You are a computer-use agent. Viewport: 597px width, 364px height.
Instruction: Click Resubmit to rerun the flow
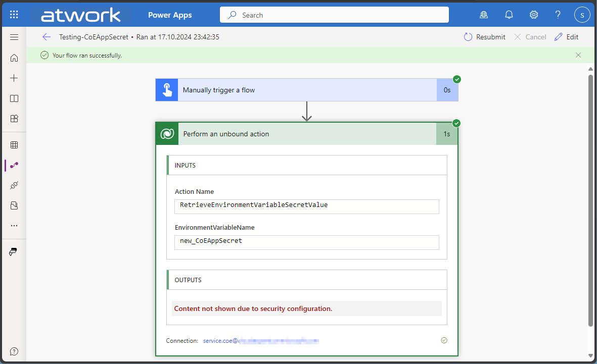pos(484,37)
